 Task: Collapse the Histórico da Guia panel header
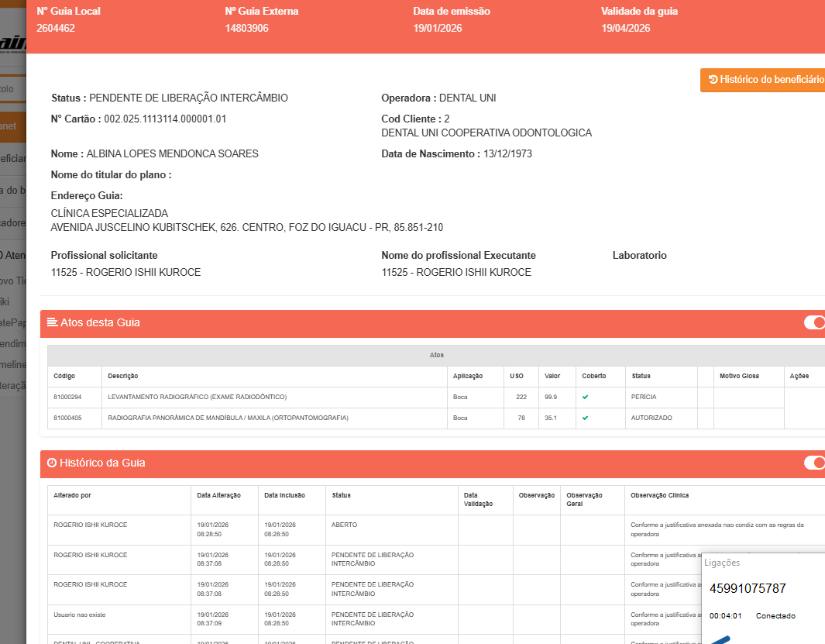(387, 463)
